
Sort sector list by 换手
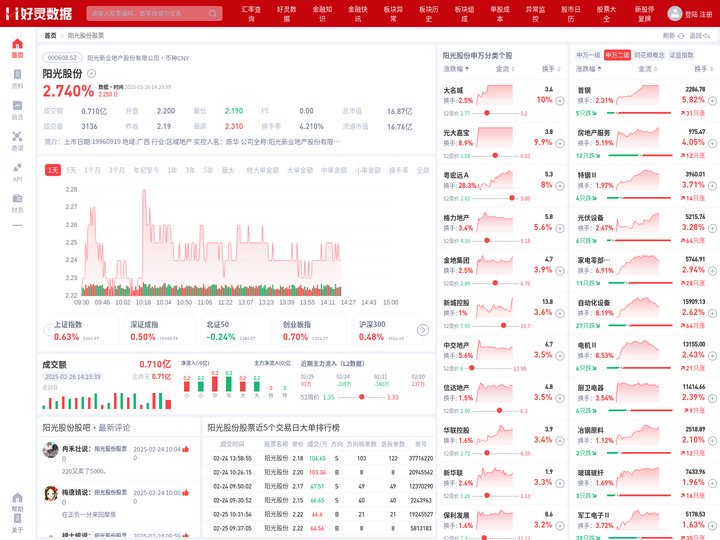703,69
